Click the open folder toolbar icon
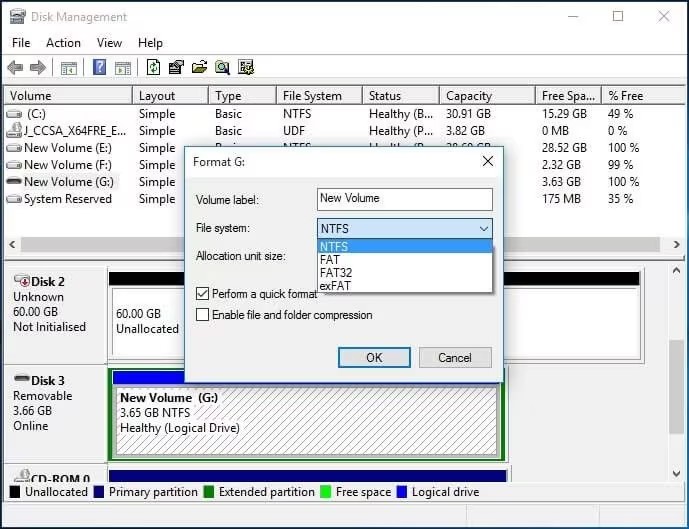The width and height of the screenshot is (689, 529). pyautogui.click(x=199, y=68)
